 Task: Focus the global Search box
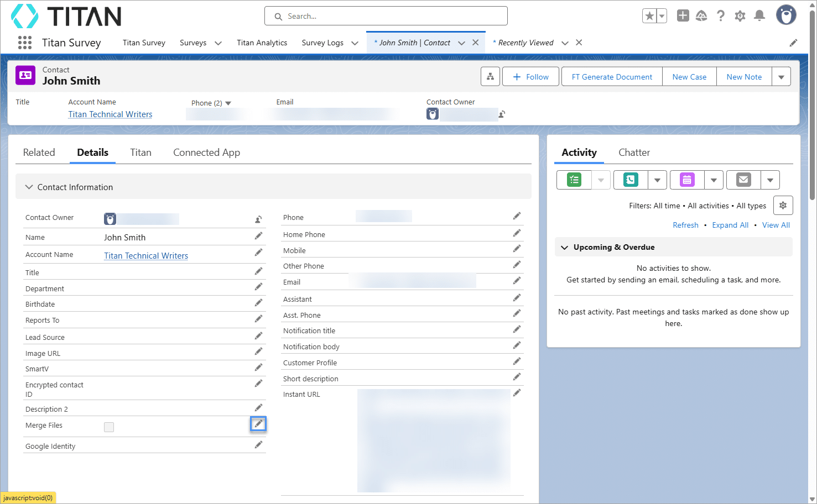[x=386, y=16]
